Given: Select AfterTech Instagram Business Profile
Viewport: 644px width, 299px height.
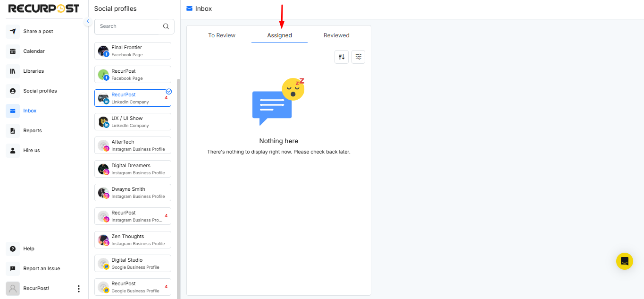Looking at the screenshot, I should pos(133,145).
